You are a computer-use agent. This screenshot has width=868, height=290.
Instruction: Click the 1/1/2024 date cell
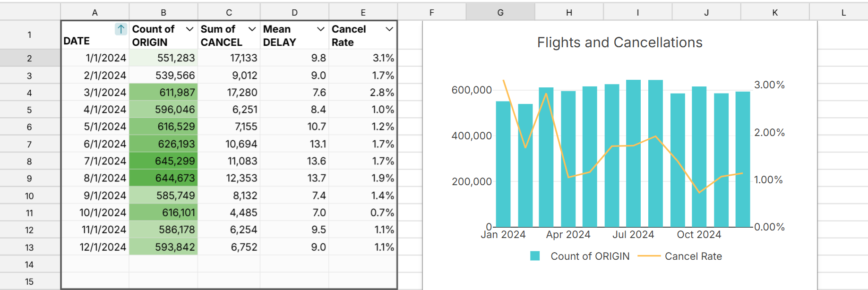[95, 58]
